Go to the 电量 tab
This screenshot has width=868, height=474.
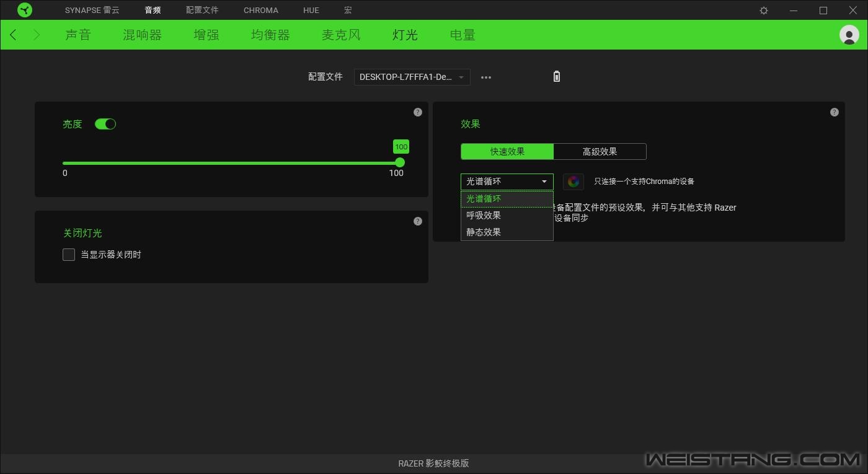[463, 35]
